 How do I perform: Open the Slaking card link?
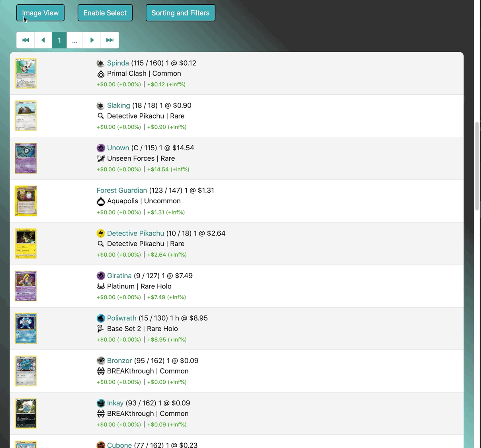click(x=118, y=105)
